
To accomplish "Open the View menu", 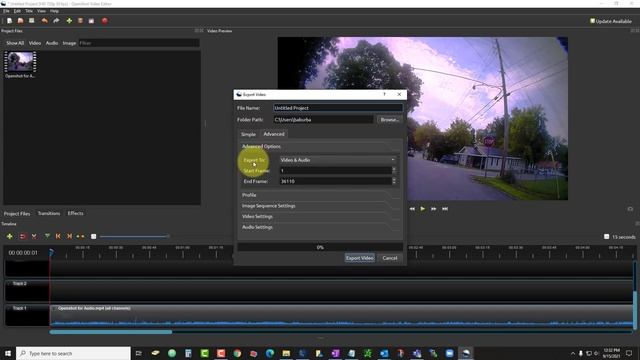I will (x=41, y=11).
